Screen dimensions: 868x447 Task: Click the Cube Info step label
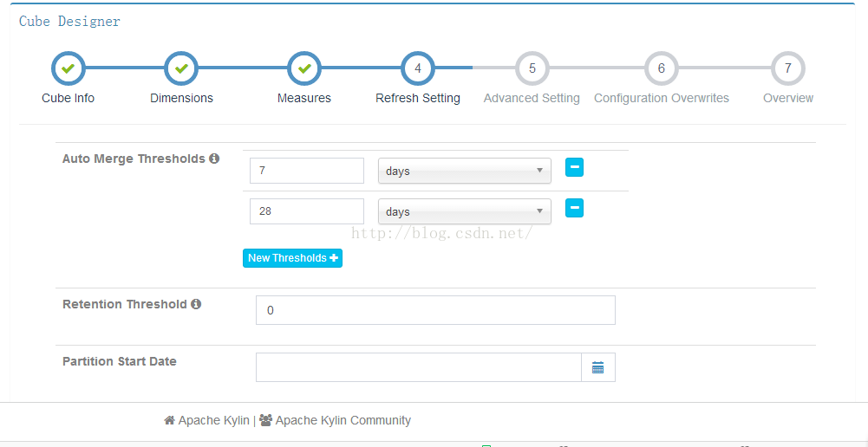69,98
